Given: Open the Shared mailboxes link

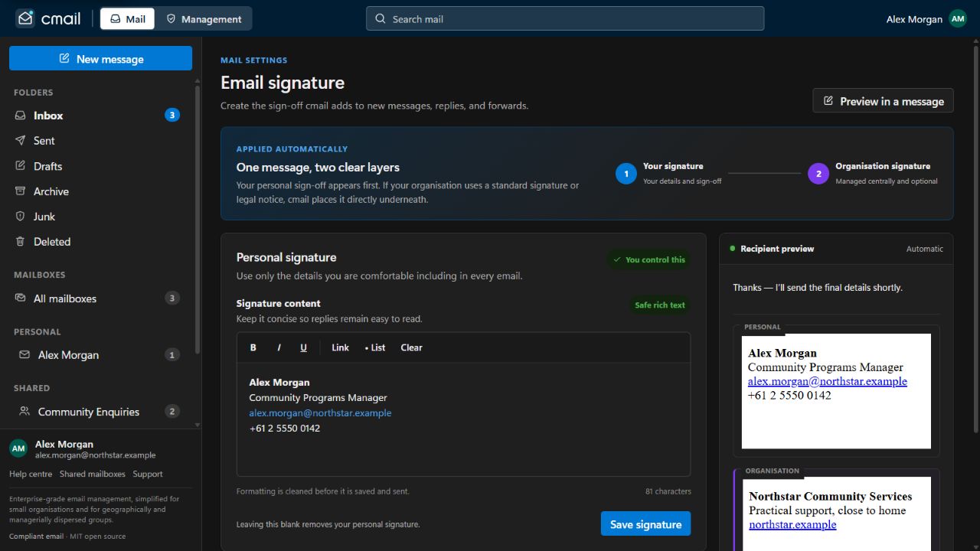Looking at the screenshot, I should 93,474.
